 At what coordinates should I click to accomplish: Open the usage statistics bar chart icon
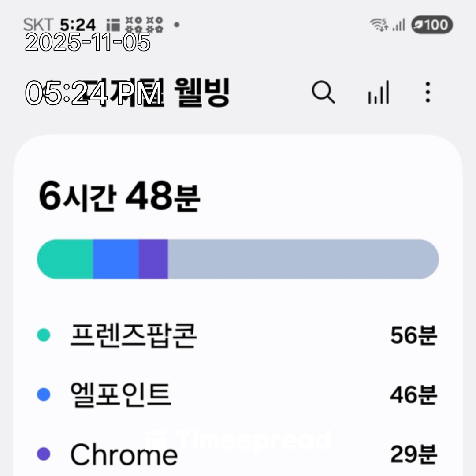(378, 93)
